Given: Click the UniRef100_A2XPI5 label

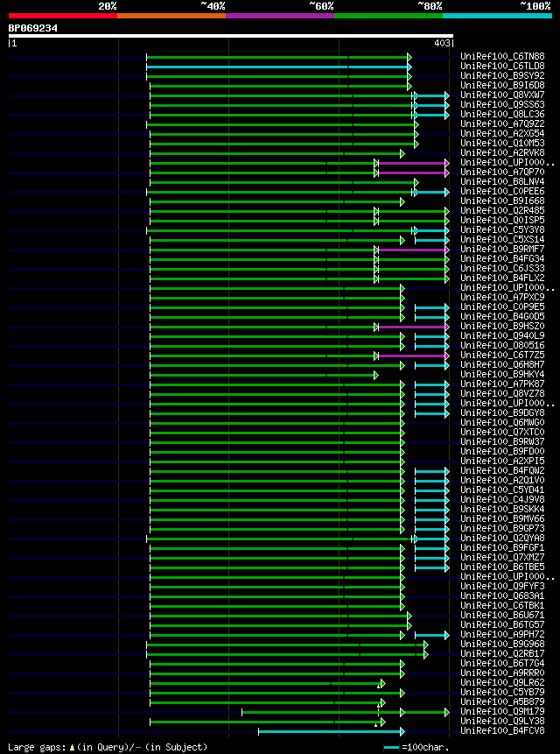Looking at the screenshot, I should tap(502, 461).
